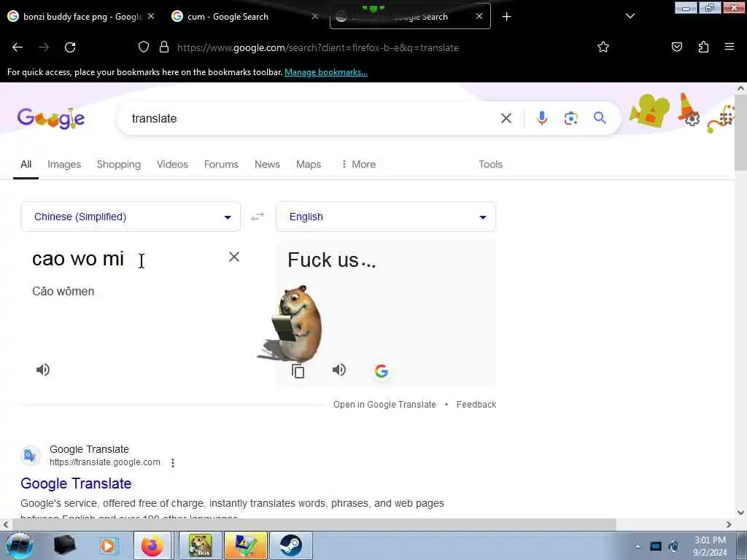Open Firefox hamburger menu
Viewport: 747px width, 560px height.
(x=729, y=47)
